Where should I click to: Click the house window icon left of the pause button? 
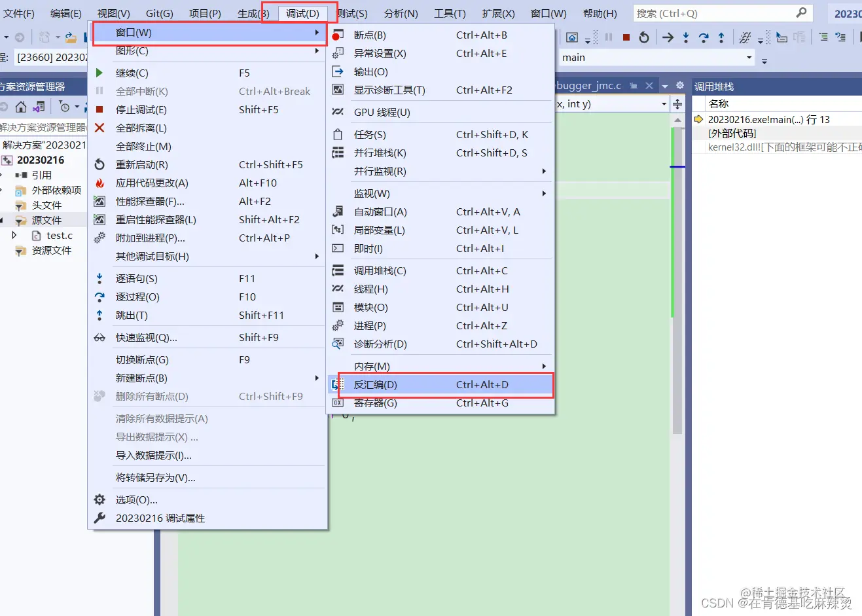pyautogui.click(x=572, y=37)
